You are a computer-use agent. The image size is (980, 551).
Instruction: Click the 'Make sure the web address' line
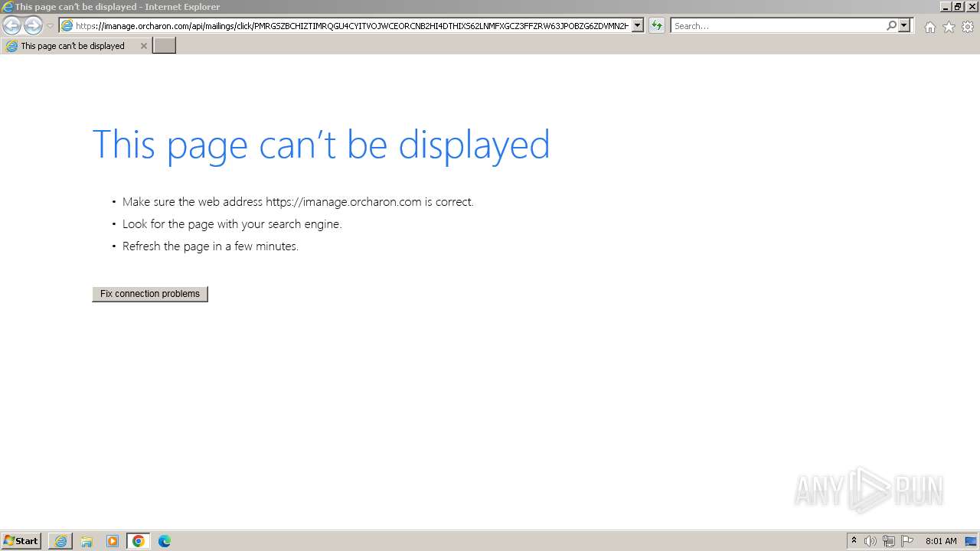[298, 202]
